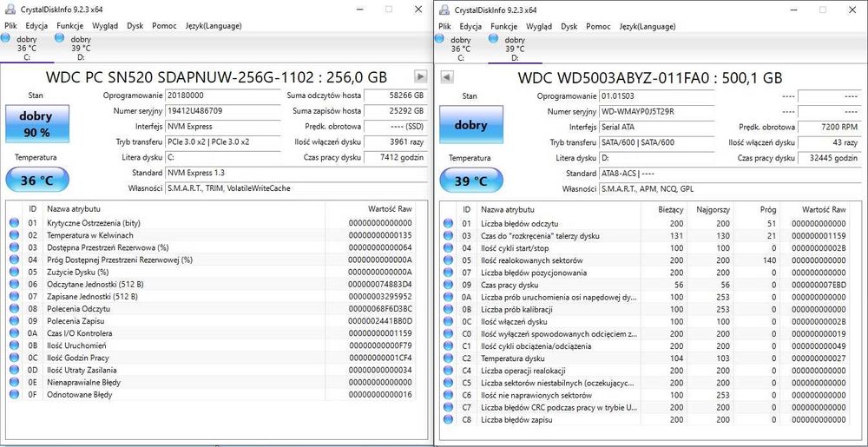Click status orb for Ilość cykli start/stop row

pyautogui.click(x=449, y=248)
